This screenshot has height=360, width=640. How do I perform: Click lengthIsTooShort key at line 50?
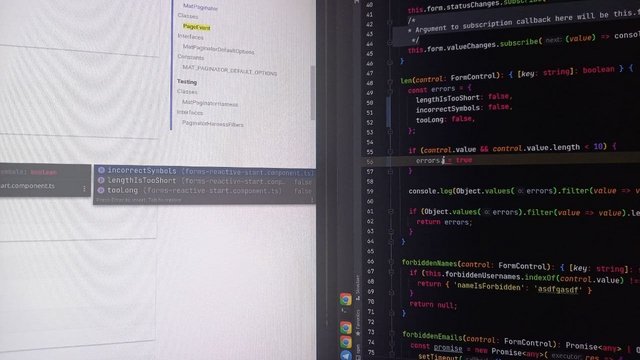point(447,98)
